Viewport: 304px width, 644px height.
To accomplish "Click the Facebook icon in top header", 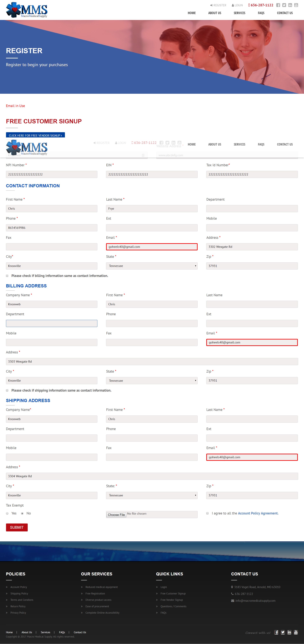I will click(278, 5).
